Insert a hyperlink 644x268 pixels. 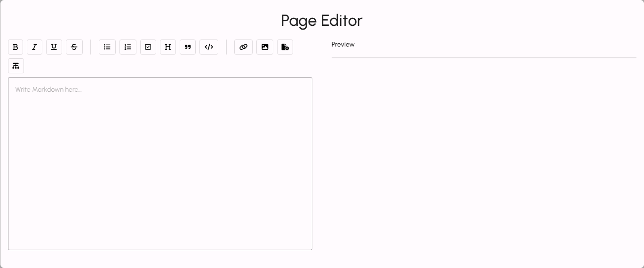click(243, 47)
